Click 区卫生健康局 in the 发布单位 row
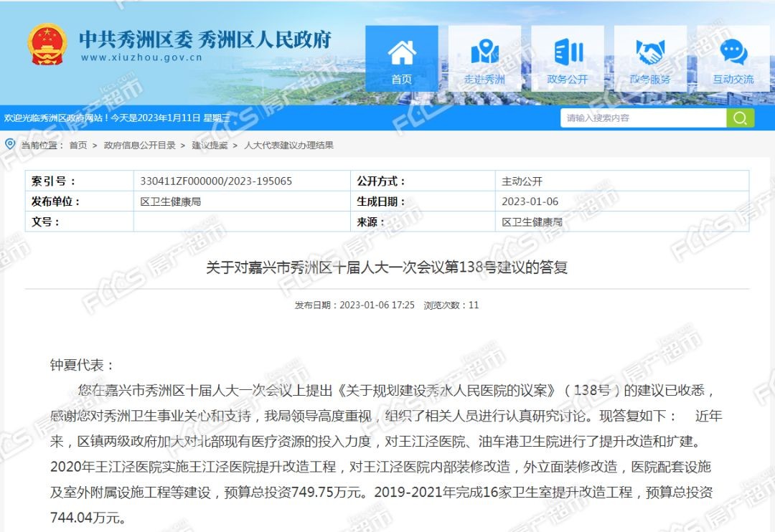Screen dimensions: 775x532 click(171, 201)
